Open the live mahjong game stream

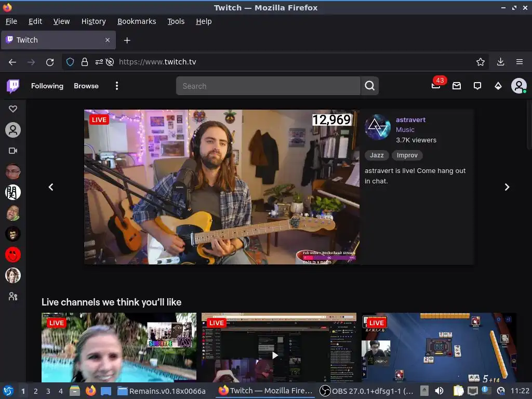tap(439, 348)
